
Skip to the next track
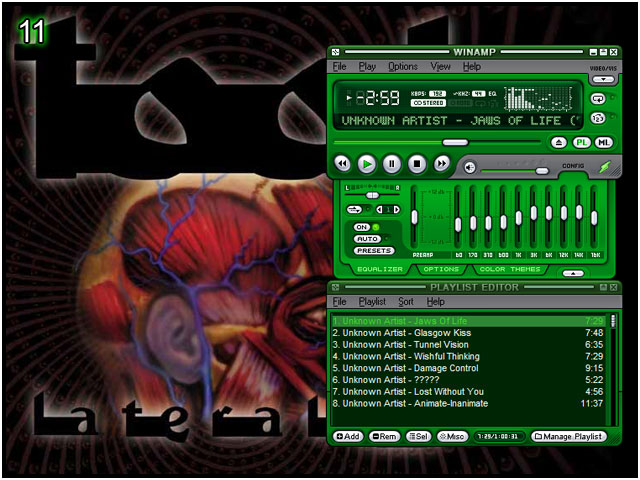[x=442, y=164]
